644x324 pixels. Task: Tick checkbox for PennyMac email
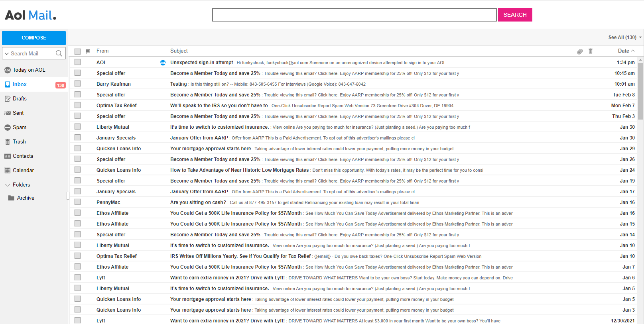pyautogui.click(x=78, y=202)
